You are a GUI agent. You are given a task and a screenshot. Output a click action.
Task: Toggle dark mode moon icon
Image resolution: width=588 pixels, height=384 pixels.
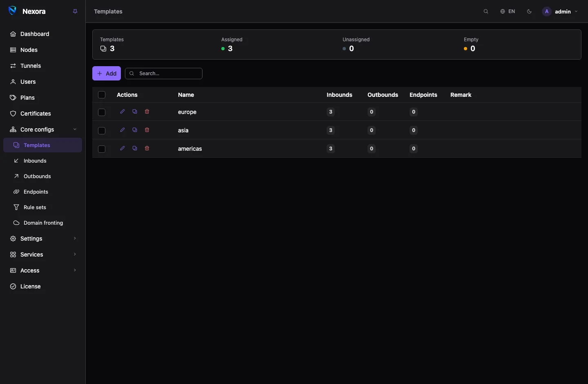530,11
